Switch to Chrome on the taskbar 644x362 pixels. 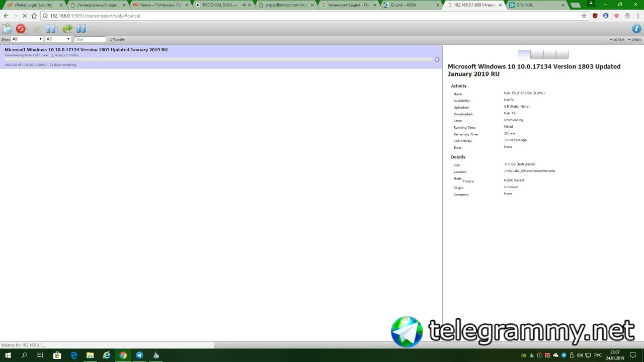[123, 355]
